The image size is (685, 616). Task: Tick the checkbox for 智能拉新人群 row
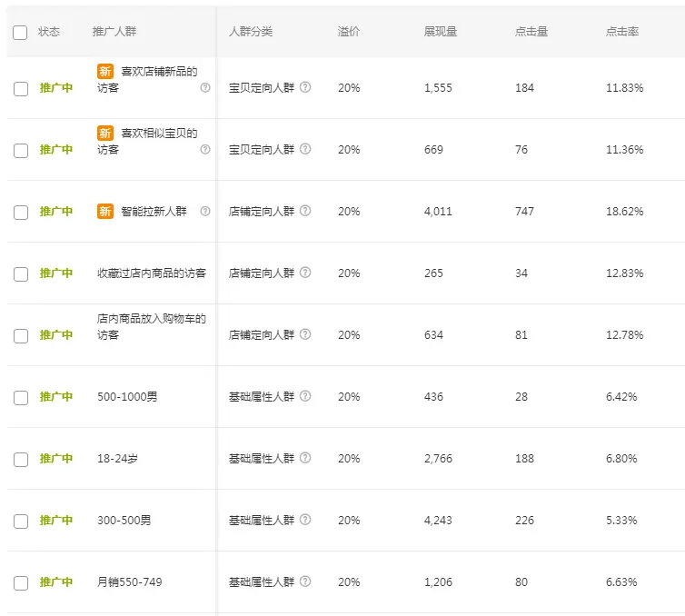coord(21,212)
